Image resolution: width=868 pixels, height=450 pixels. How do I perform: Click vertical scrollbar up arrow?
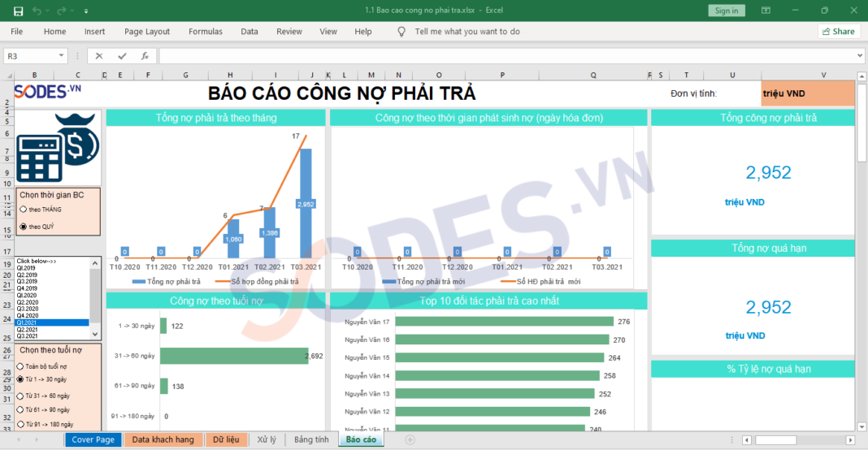click(x=861, y=76)
